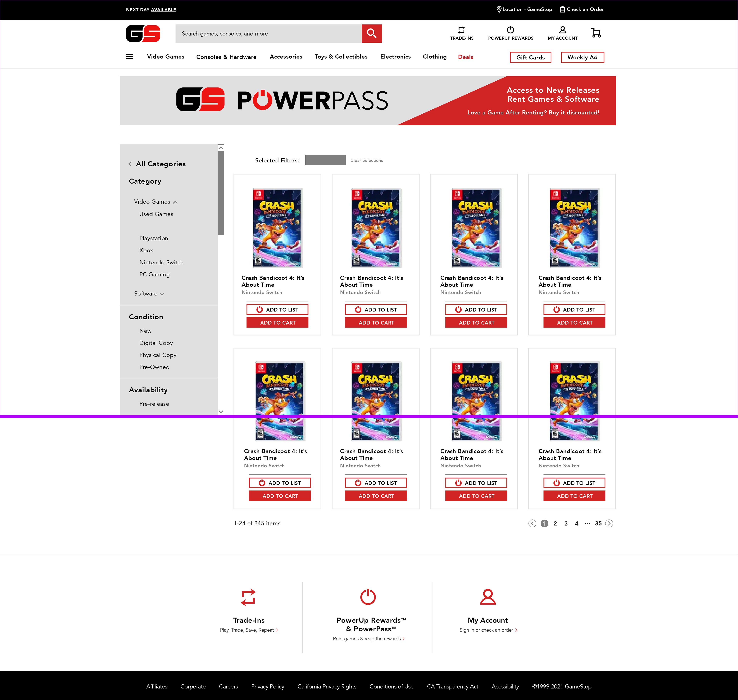Open the shopping cart icon
This screenshot has width=738, height=700.
pyautogui.click(x=596, y=33)
